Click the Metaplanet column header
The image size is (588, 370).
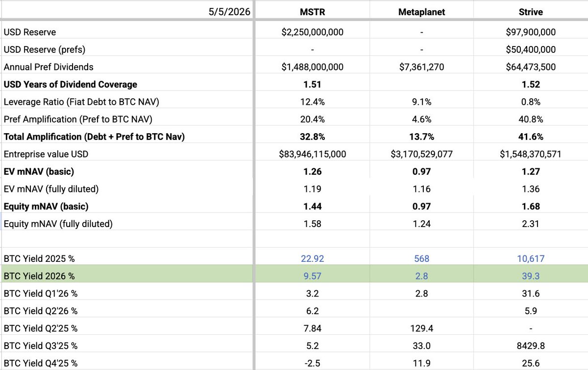421,12
